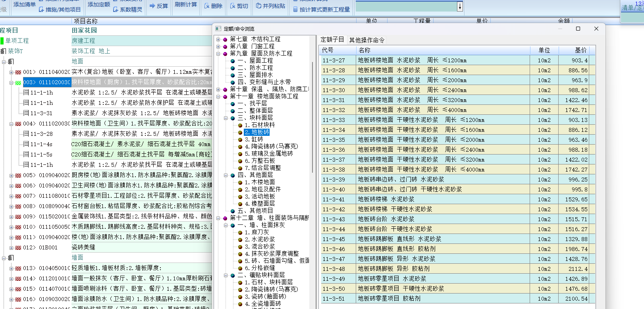Select 4. 陶瓷锦砖(马赛克) under 块料面层

point(271,147)
